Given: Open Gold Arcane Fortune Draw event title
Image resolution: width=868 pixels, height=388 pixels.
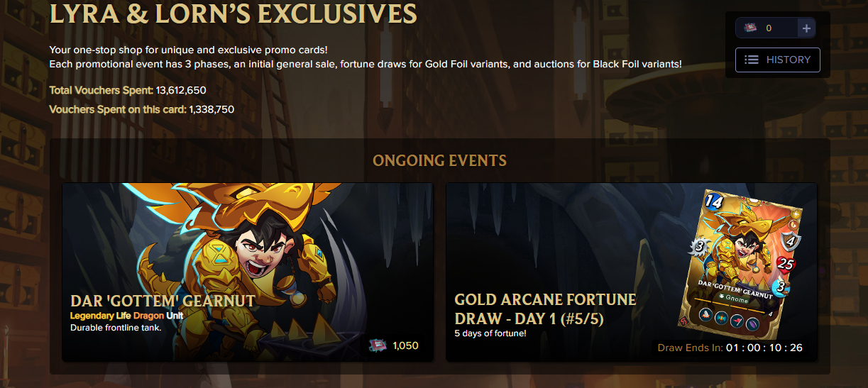Looking at the screenshot, I should [546, 309].
